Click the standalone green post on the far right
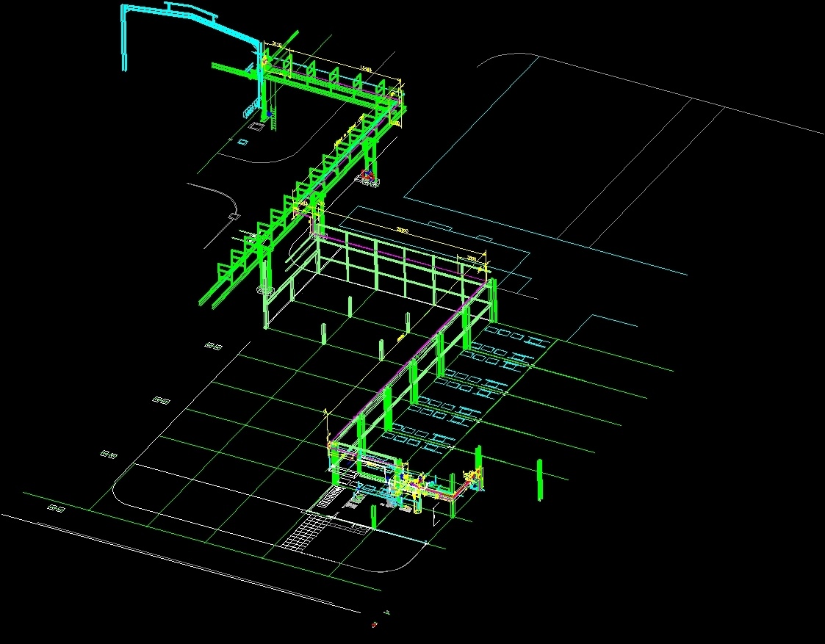The height and width of the screenshot is (644, 825). pos(538,481)
